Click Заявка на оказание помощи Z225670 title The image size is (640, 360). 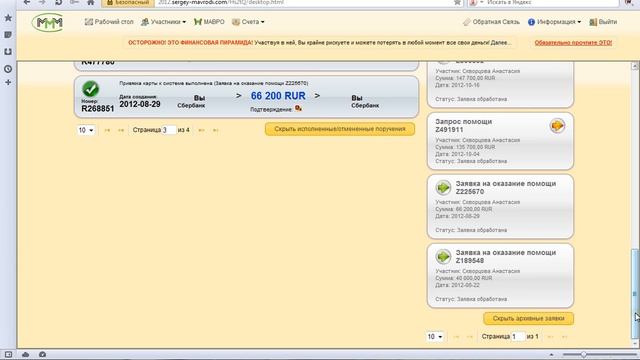tap(506, 187)
